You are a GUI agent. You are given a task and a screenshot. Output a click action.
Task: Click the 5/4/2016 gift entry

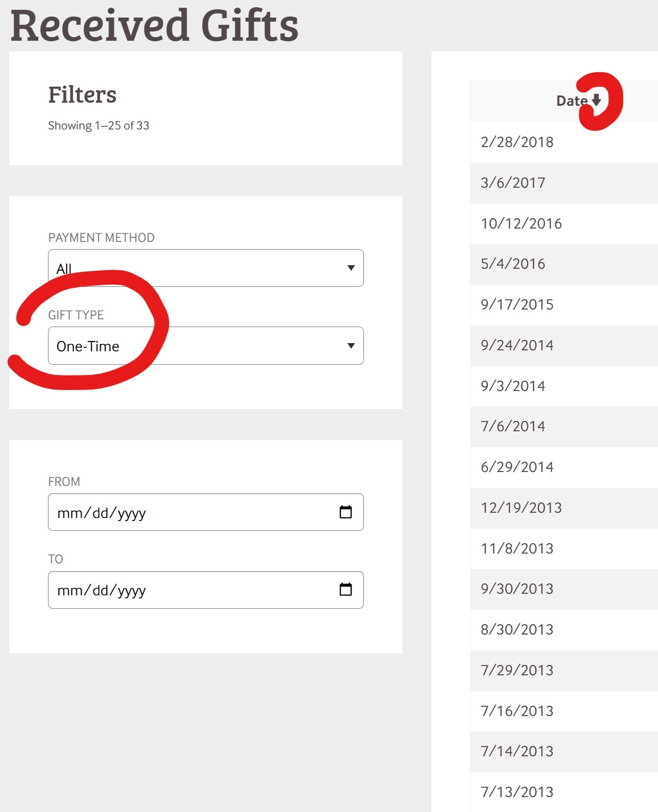513,264
